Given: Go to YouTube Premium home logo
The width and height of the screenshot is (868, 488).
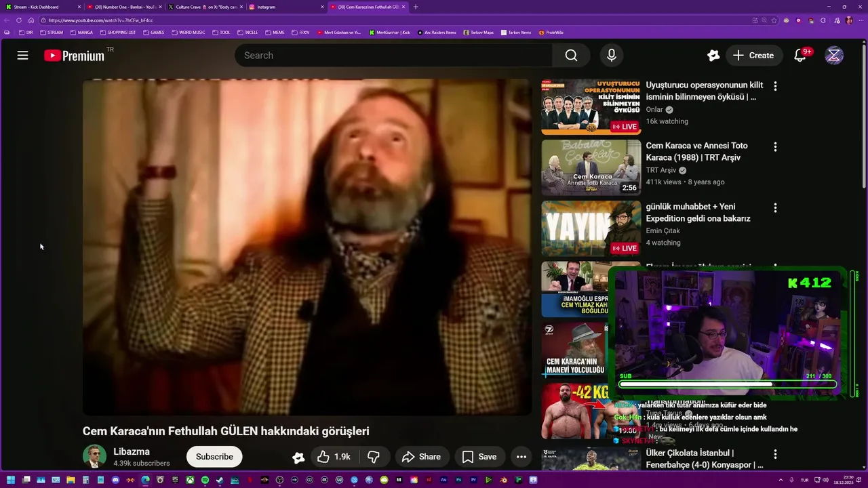Looking at the screenshot, I should [74, 56].
